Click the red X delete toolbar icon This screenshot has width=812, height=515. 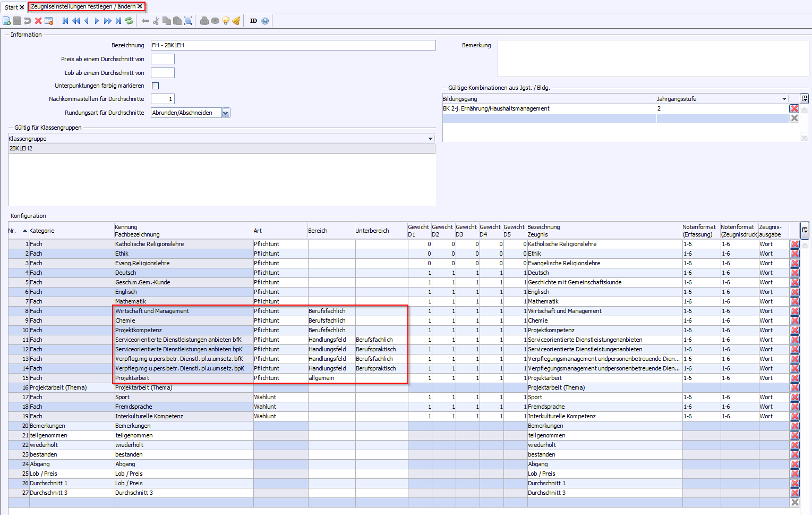(38, 21)
